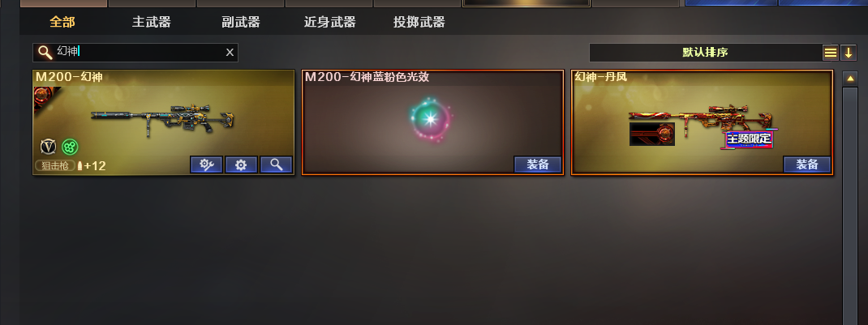This screenshot has height=325, width=868.
Task: Toggle the list view icon beside sorting
Action: click(831, 53)
